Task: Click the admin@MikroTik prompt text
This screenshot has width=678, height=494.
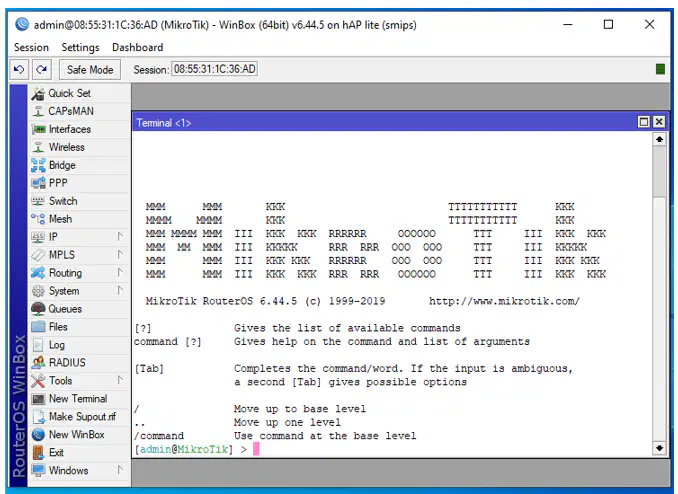Action: pyautogui.click(x=184, y=449)
